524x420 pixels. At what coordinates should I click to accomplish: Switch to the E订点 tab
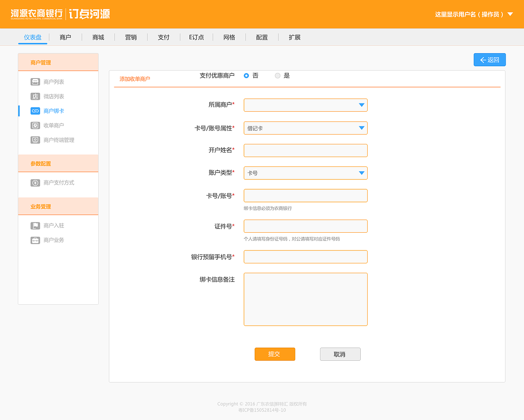[x=196, y=37]
